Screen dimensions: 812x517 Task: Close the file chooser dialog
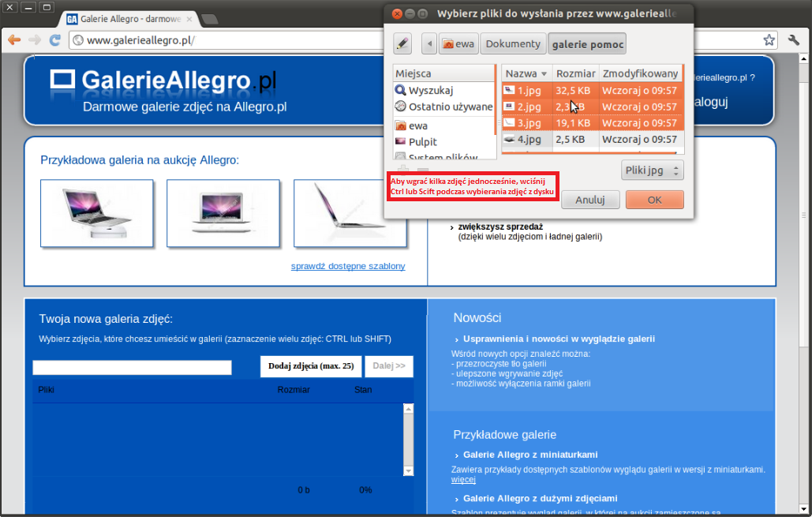click(x=397, y=13)
